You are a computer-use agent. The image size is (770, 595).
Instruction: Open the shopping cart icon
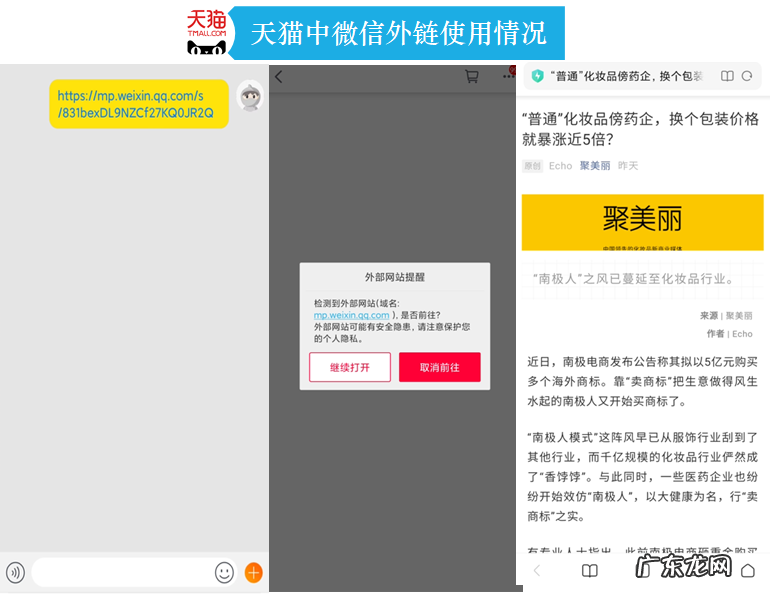pos(471,77)
